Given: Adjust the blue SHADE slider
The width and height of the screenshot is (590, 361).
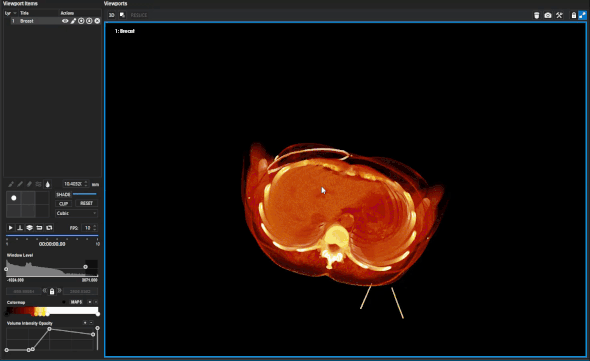Looking at the screenshot, I should tap(85, 194).
